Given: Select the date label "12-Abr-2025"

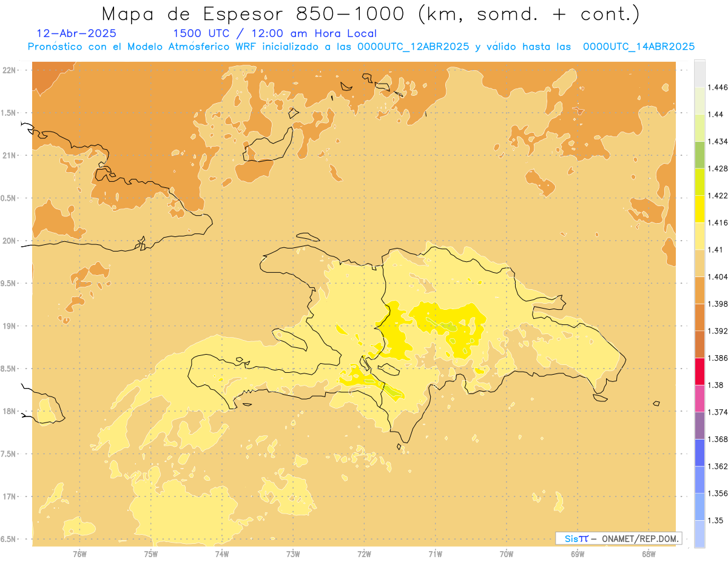Looking at the screenshot, I should pyautogui.click(x=76, y=33).
